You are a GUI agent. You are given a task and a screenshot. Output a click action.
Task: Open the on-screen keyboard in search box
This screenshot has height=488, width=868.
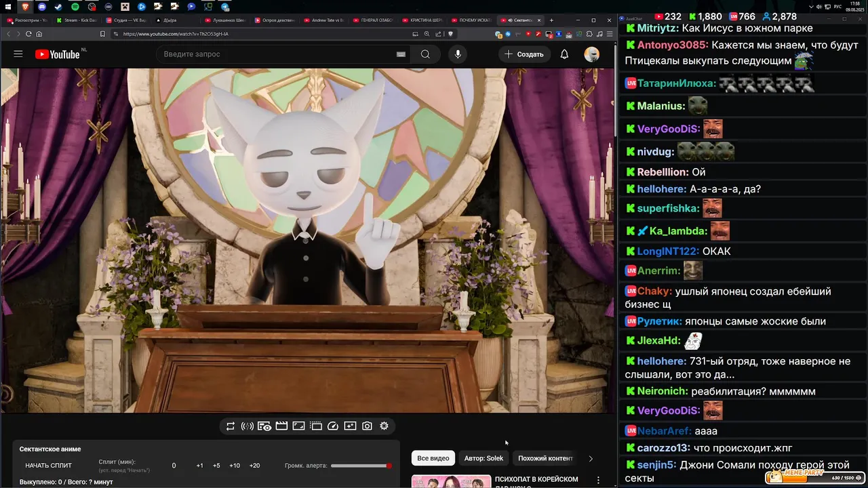tap(401, 54)
